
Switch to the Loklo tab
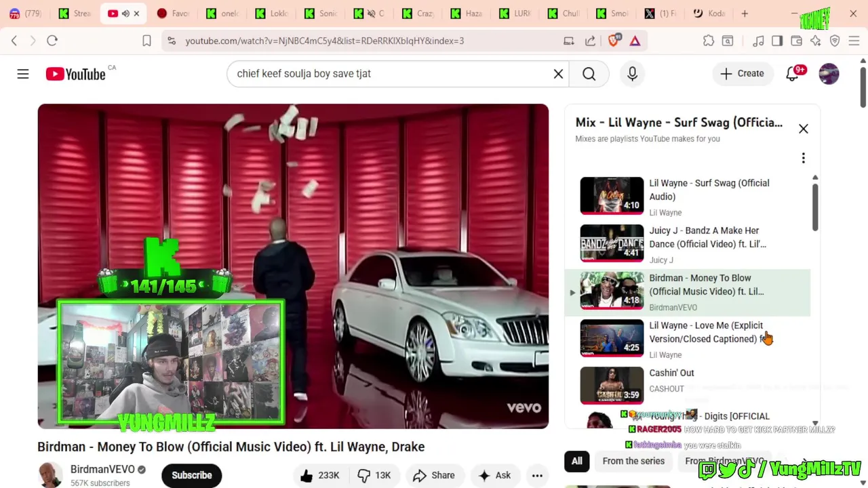[x=273, y=14]
